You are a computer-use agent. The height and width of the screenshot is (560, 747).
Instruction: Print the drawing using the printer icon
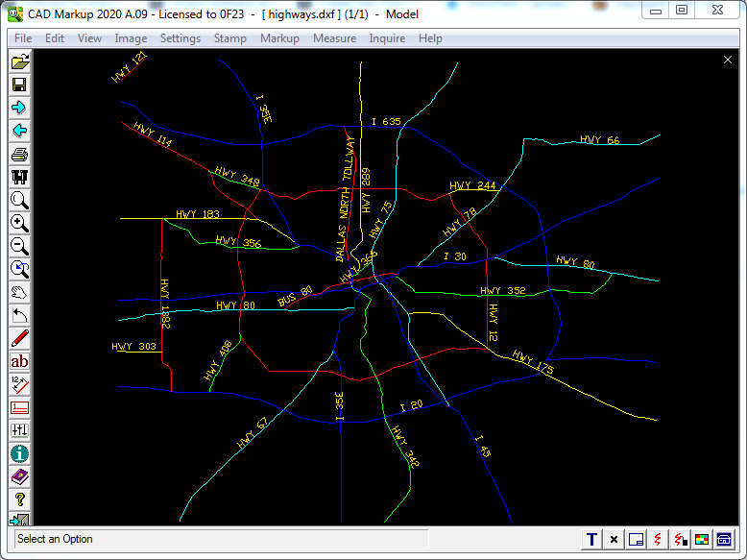(19, 154)
